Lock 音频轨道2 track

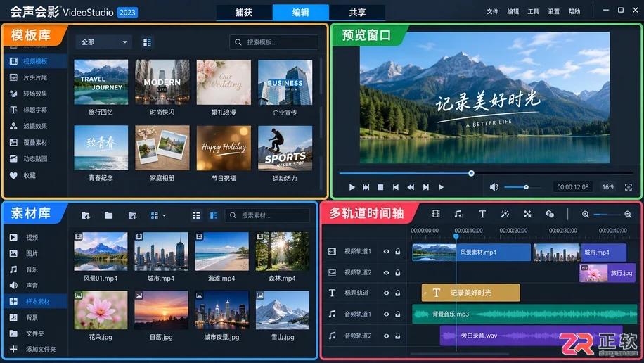[397, 336]
